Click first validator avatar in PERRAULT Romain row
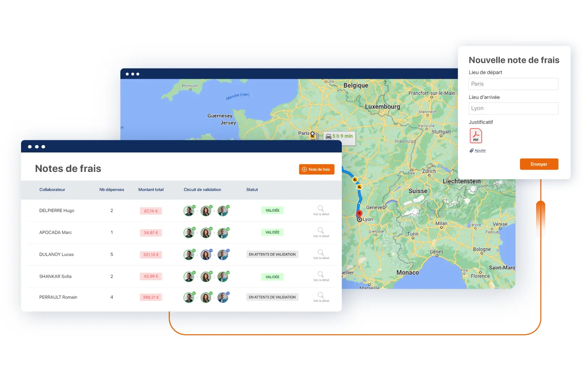 [189, 298]
